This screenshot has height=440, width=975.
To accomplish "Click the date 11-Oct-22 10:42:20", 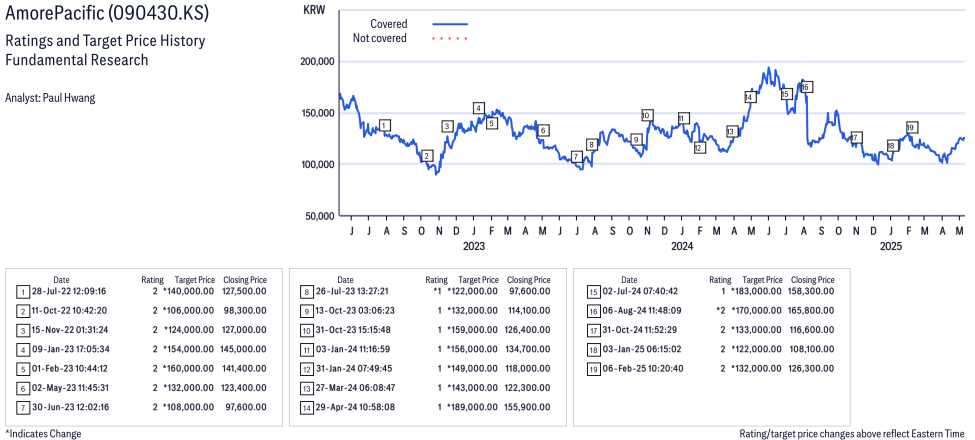I will 70,310.
